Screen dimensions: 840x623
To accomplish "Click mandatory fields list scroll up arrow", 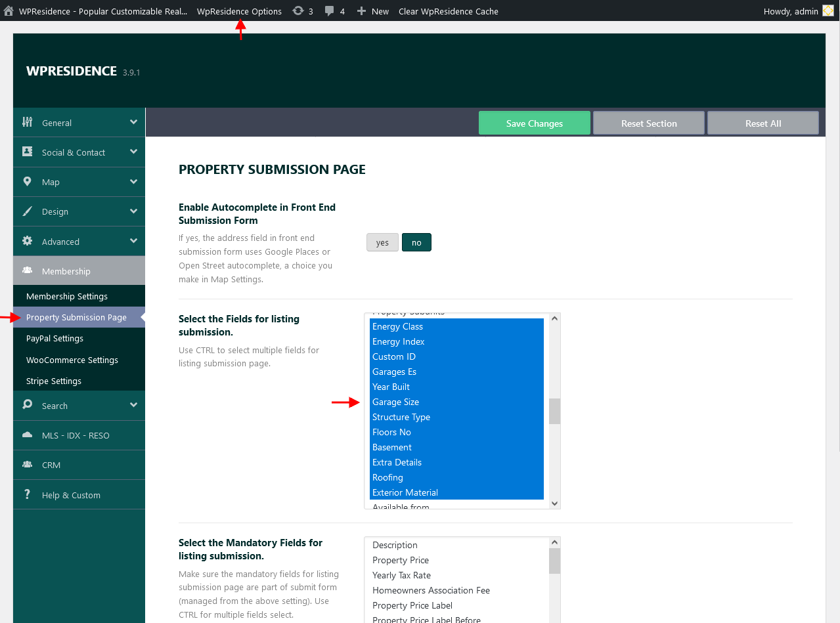I will click(555, 542).
